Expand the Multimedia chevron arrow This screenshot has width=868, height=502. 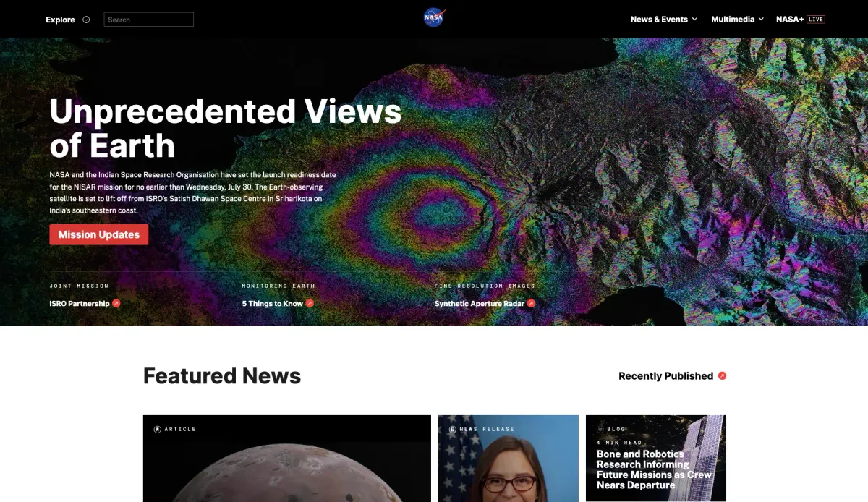tap(761, 20)
